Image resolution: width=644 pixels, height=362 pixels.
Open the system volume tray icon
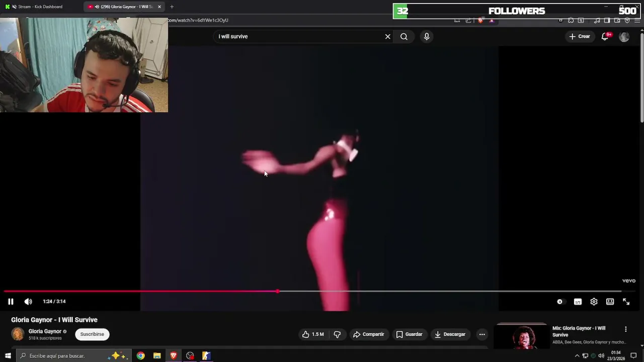coord(601,356)
